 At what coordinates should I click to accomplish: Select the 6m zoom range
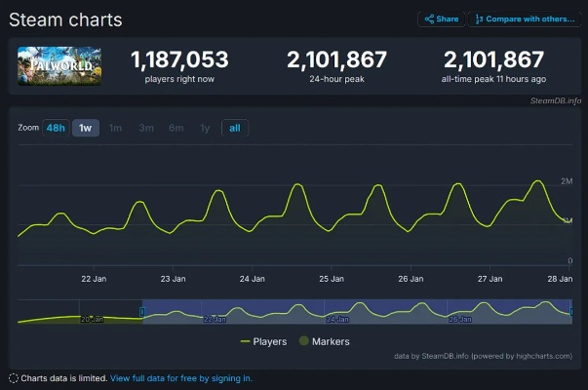coord(176,129)
